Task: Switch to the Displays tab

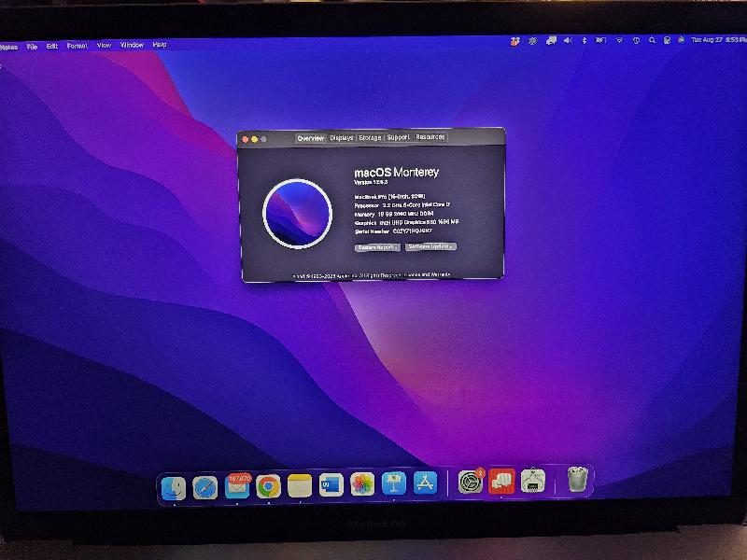Action: 341,137
